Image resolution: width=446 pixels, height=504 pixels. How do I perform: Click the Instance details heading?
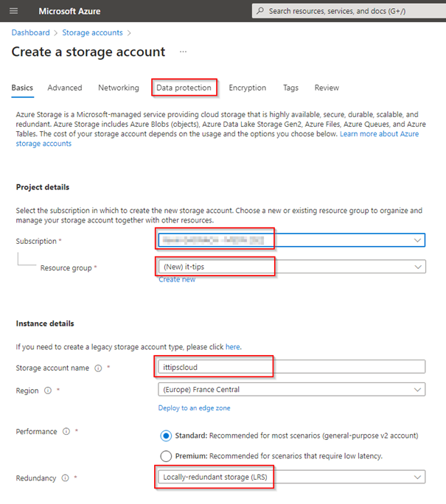point(45,323)
